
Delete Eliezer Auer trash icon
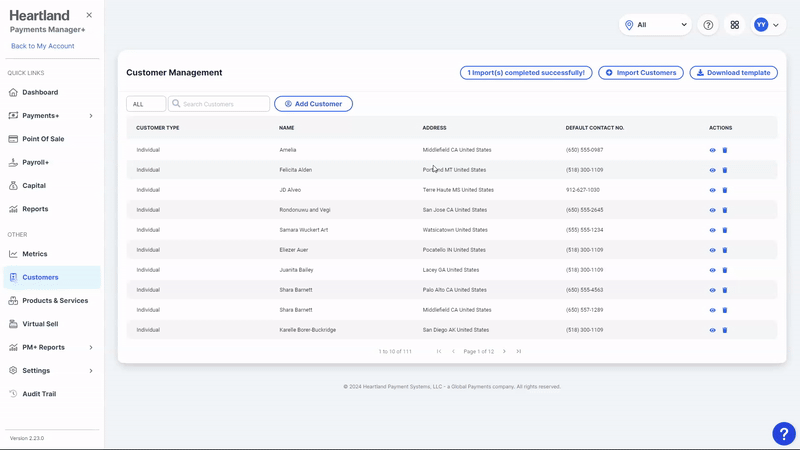click(x=724, y=250)
